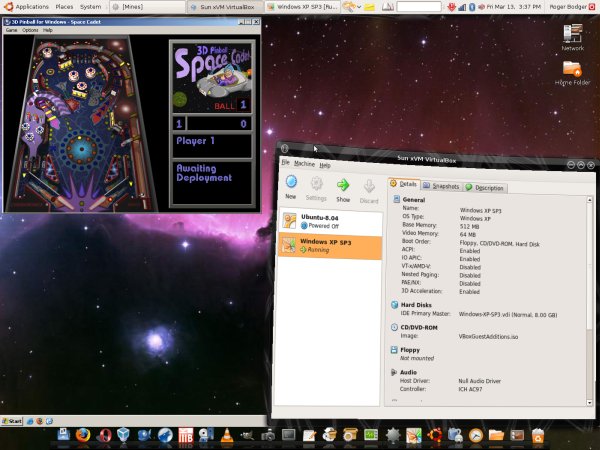The image size is (600, 450).
Task: Click the CD/DVD-ROM section heading link
Action: pos(419,328)
